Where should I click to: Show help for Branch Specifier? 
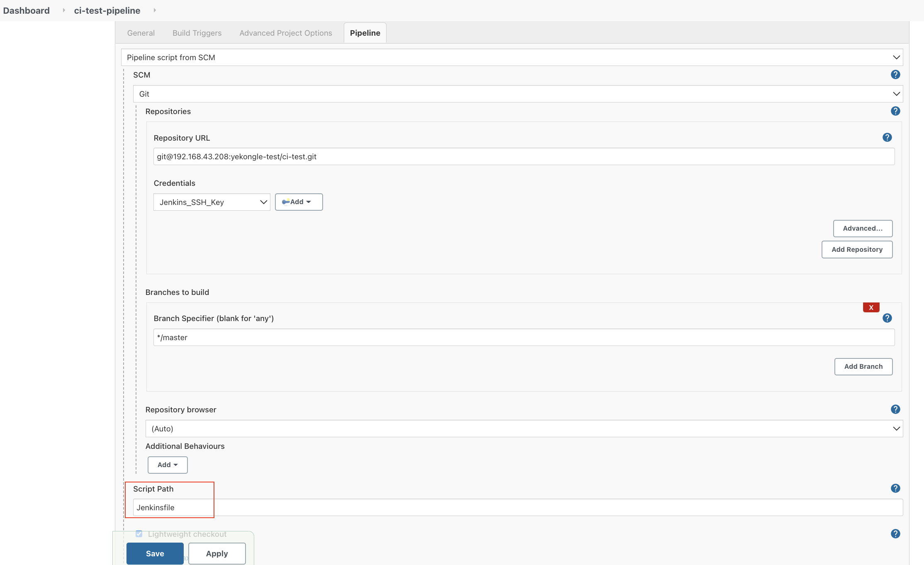[887, 318]
